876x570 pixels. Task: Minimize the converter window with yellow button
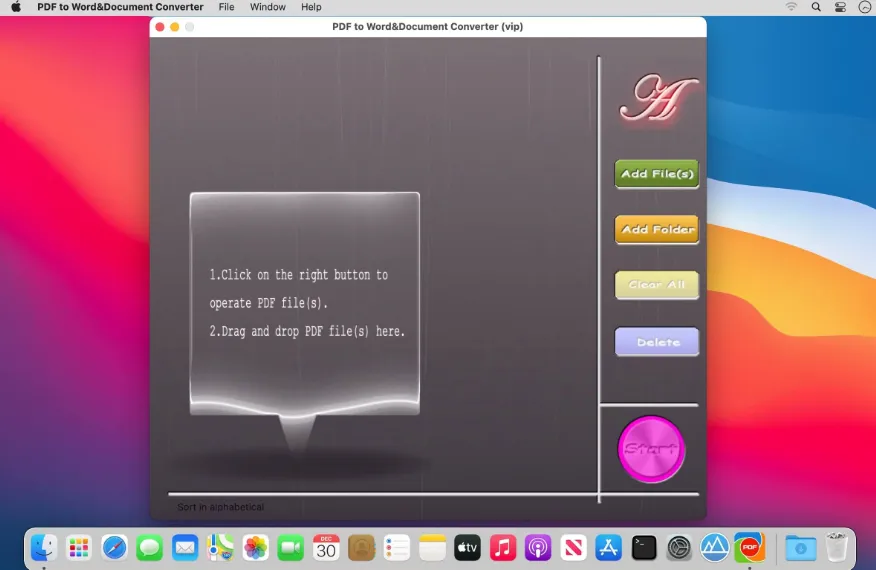(174, 27)
